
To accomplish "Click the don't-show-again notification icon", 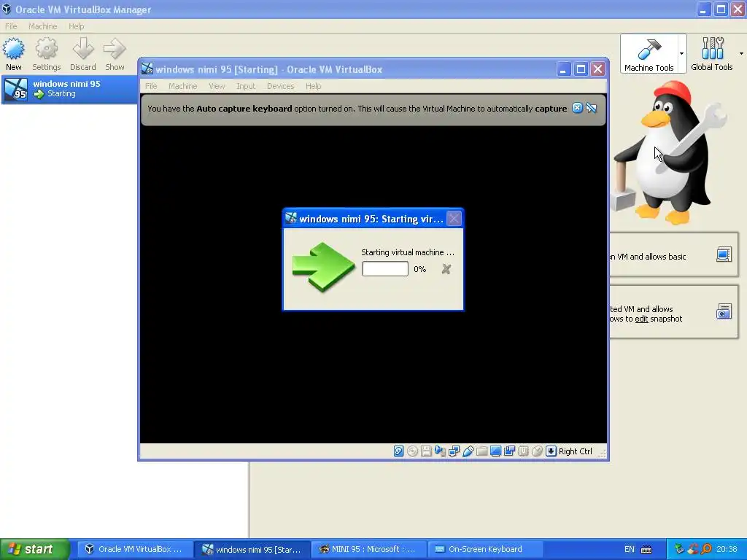I will pos(592,108).
